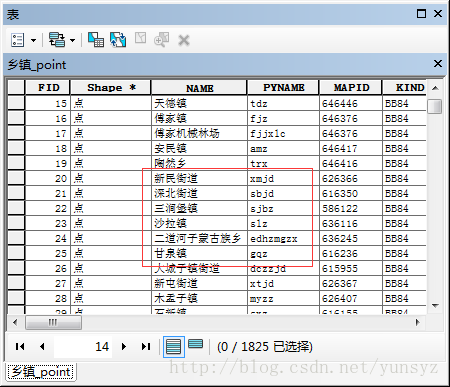Click the select-all corner cell of table
The height and width of the screenshot is (387, 450).
coord(16,87)
